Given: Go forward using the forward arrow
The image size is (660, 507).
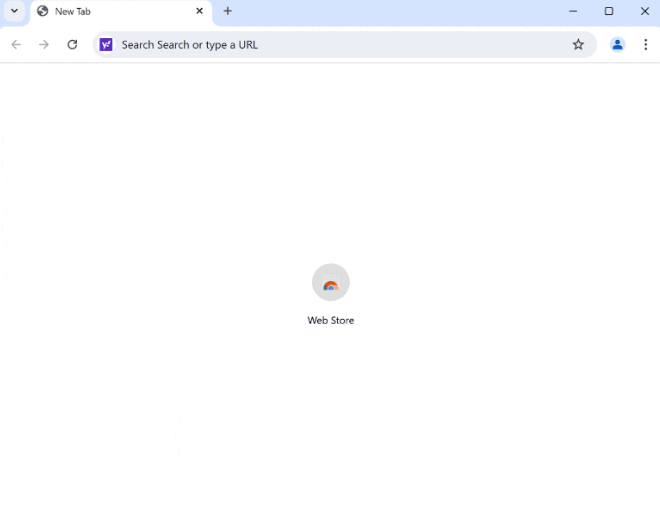Looking at the screenshot, I should coord(44,45).
